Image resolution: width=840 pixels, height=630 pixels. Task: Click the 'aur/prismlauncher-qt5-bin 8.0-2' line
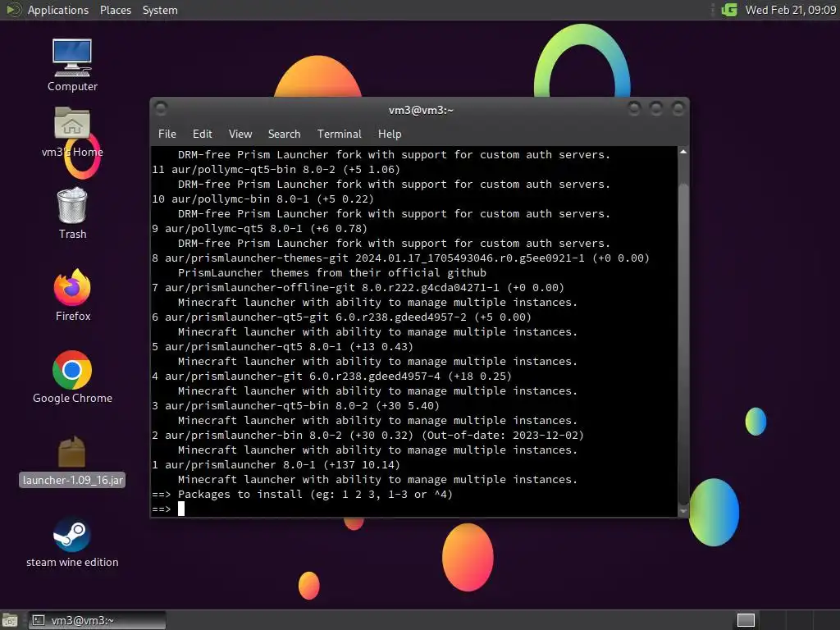coord(295,406)
